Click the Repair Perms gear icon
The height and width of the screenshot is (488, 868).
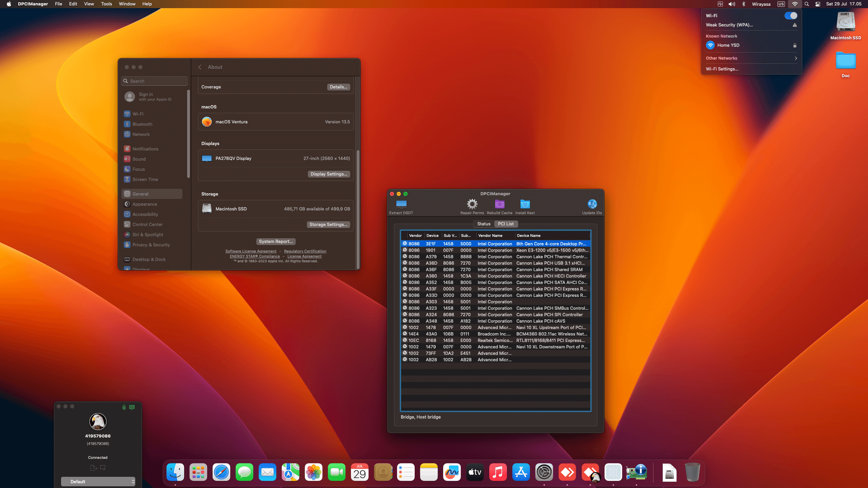click(x=472, y=204)
